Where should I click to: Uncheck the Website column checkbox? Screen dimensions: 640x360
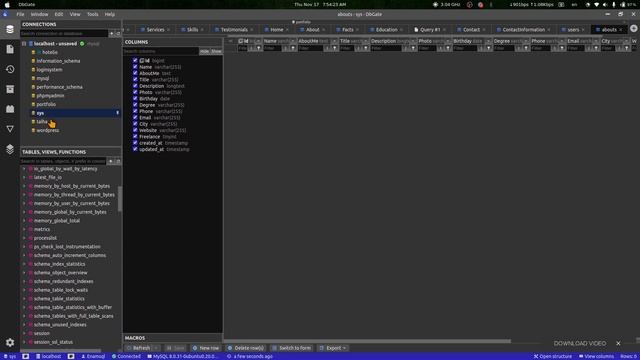coord(135,130)
